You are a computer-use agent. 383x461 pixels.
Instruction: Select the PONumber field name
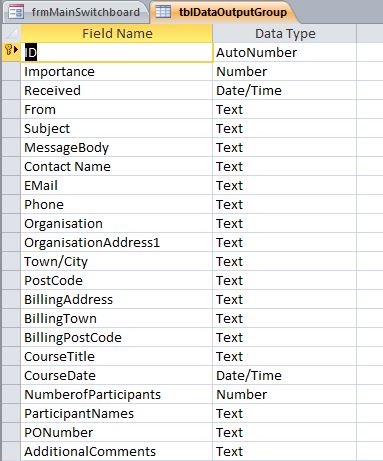click(117, 432)
